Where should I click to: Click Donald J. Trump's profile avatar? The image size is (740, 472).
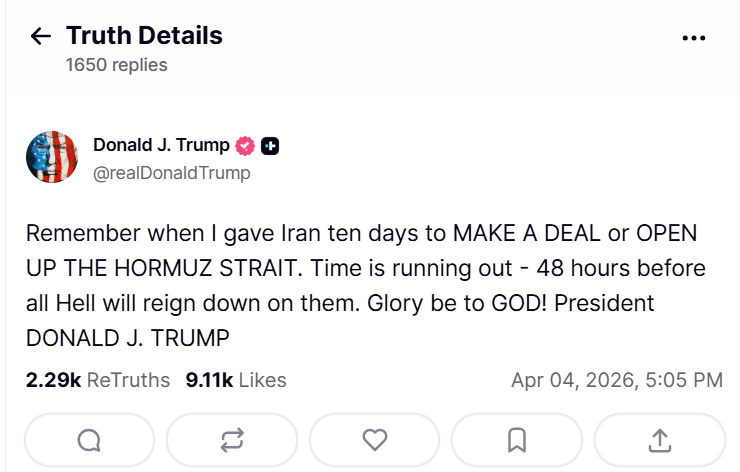(52, 156)
